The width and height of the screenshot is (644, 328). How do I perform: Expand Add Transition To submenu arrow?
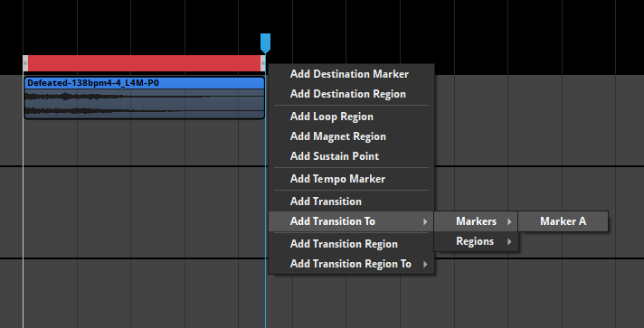pyautogui.click(x=425, y=221)
